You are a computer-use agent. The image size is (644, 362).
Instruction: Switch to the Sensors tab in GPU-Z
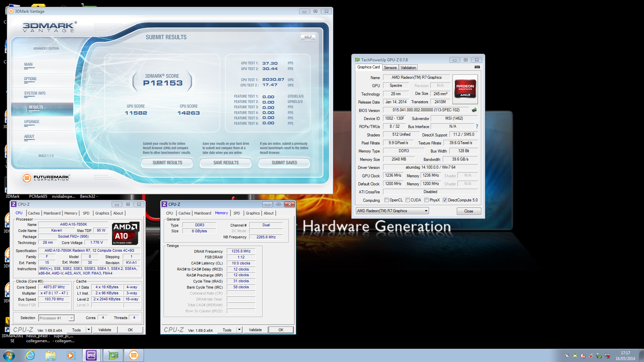(390, 68)
